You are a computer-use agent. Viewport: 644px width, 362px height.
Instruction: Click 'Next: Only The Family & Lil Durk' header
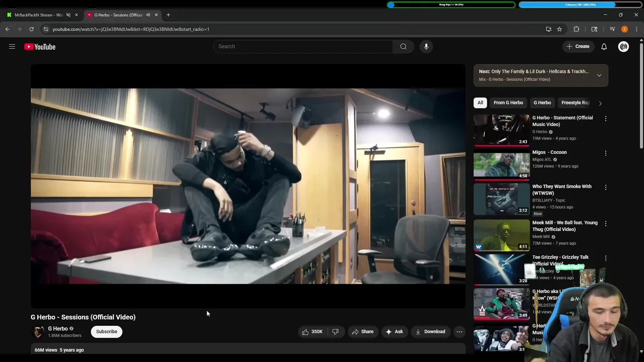click(x=533, y=71)
